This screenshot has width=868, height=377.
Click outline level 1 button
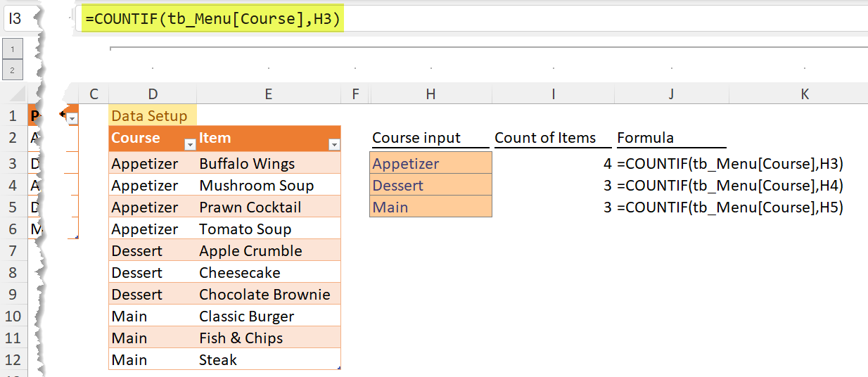[13, 49]
